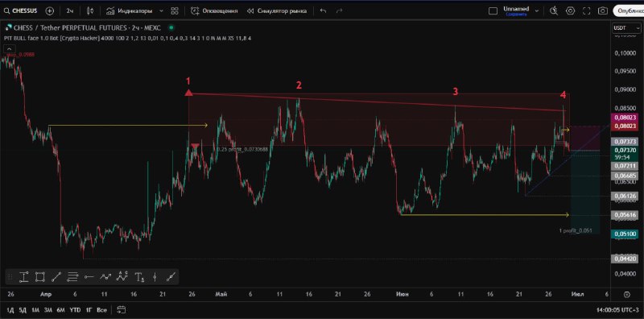Image resolution: width=644 pixels, height=319 pixels.
Task: Enter fullscreen mode
Action: point(587,11)
